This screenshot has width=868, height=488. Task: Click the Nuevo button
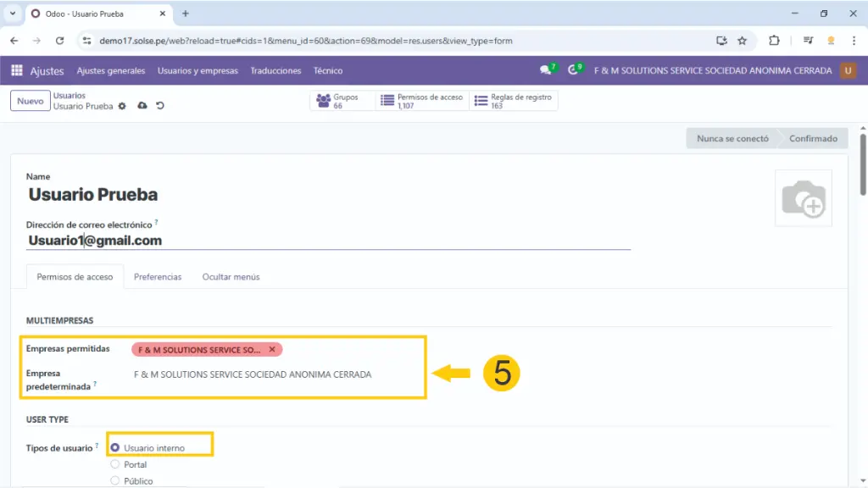30,101
